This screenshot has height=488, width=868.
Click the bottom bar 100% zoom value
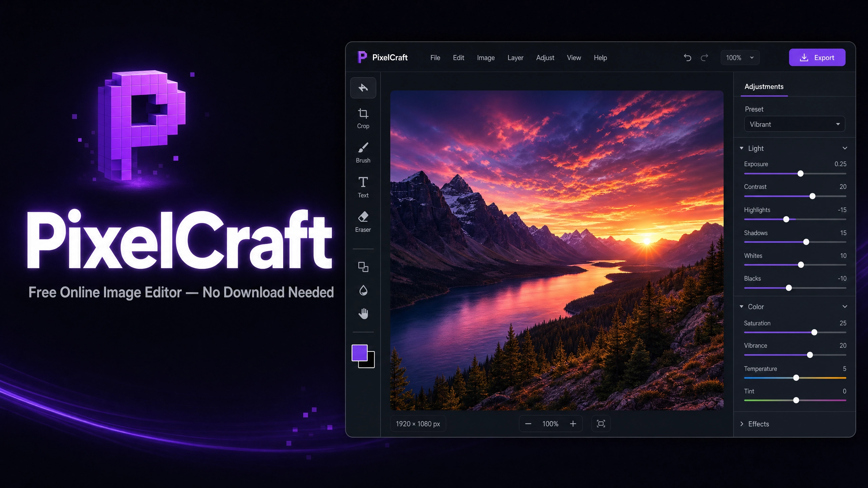coord(550,424)
